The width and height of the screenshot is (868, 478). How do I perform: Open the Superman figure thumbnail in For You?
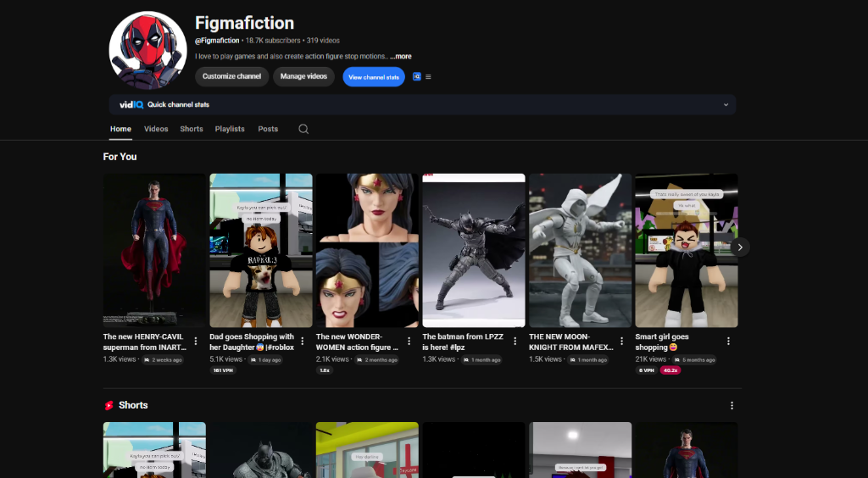click(x=154, y=251)
